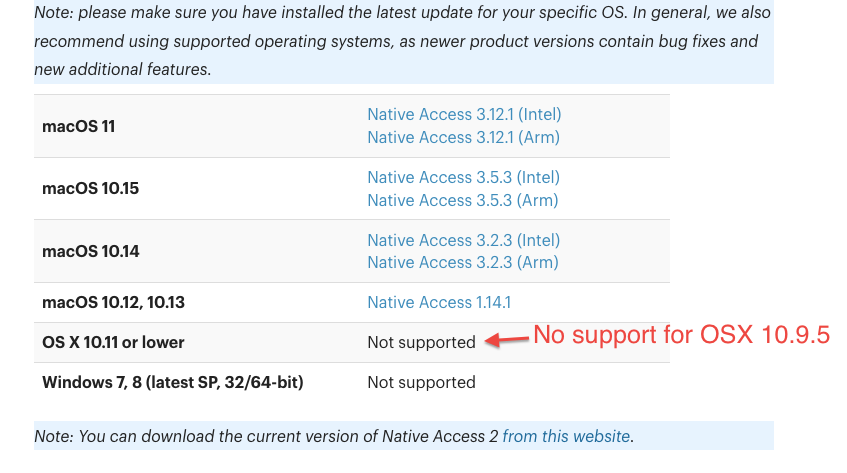Screen dimensions: 847x473
Task: Follow the 'from this website' link
Action: pyautogui.click(x=566, y=436)
